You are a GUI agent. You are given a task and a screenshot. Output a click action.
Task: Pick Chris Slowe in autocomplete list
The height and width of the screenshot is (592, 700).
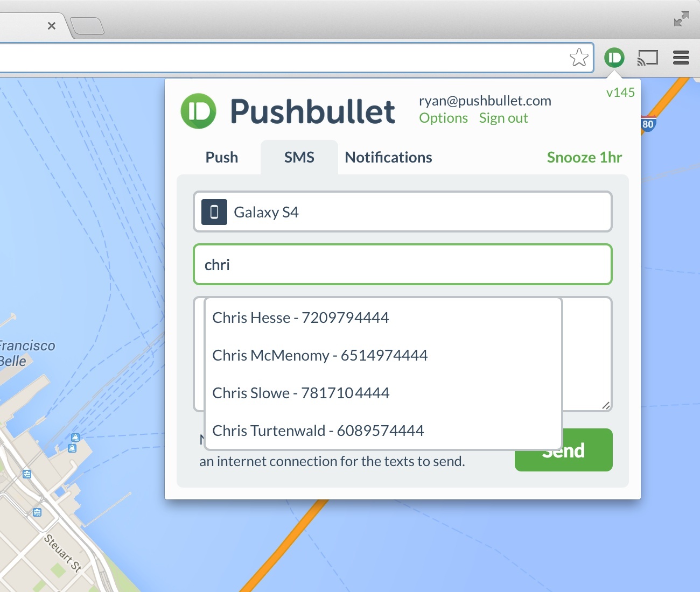pyautogui.click(x=300, y=393)
